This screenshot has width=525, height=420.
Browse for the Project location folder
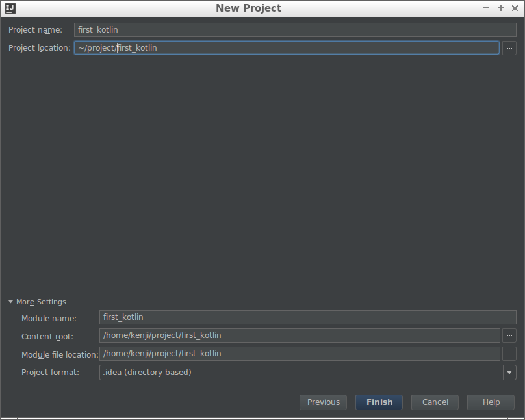[509, 48]
